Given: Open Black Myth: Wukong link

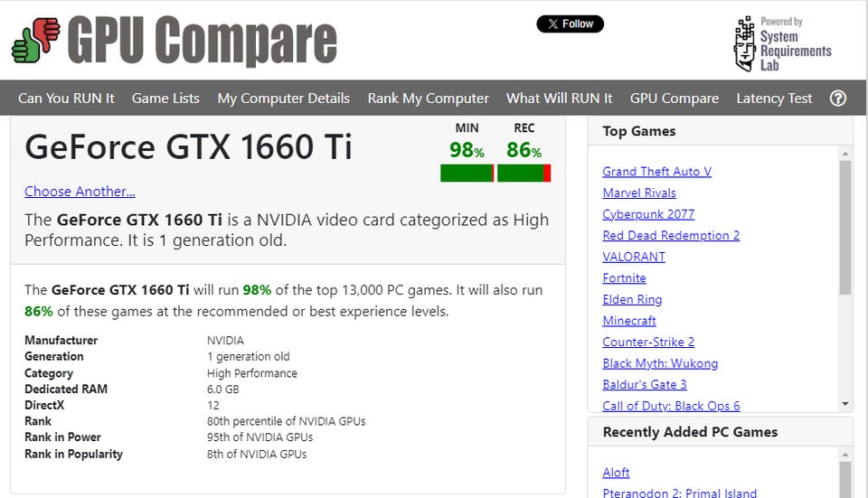Looking at the screenshot, I should click(660, 363).
